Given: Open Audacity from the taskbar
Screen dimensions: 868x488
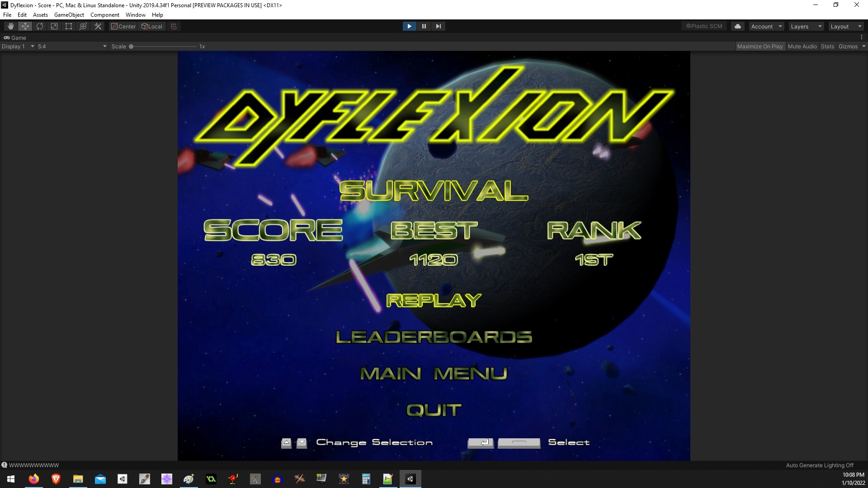Looking at the screenshot, I should pos(278,479).
